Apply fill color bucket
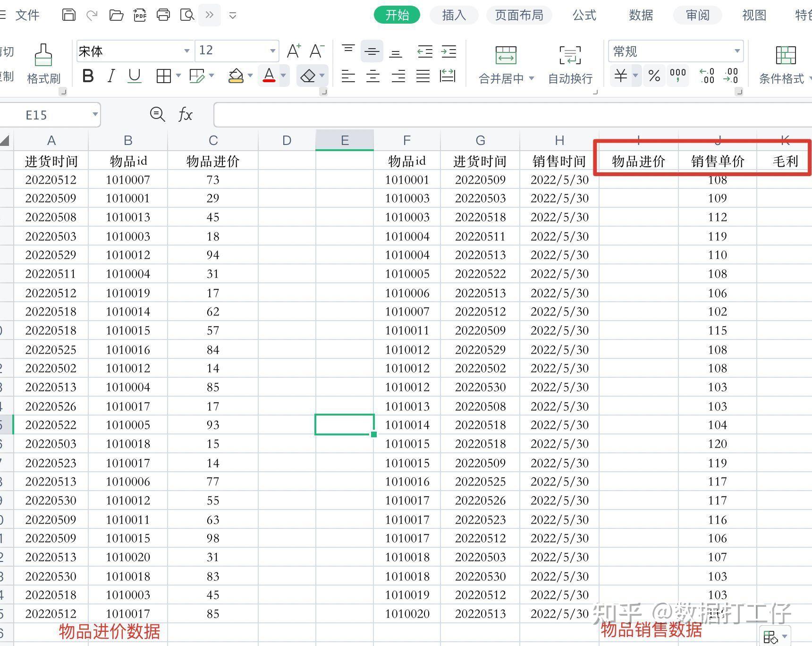The height and width of the screenshot is (646, 812). tap(236, 76)
